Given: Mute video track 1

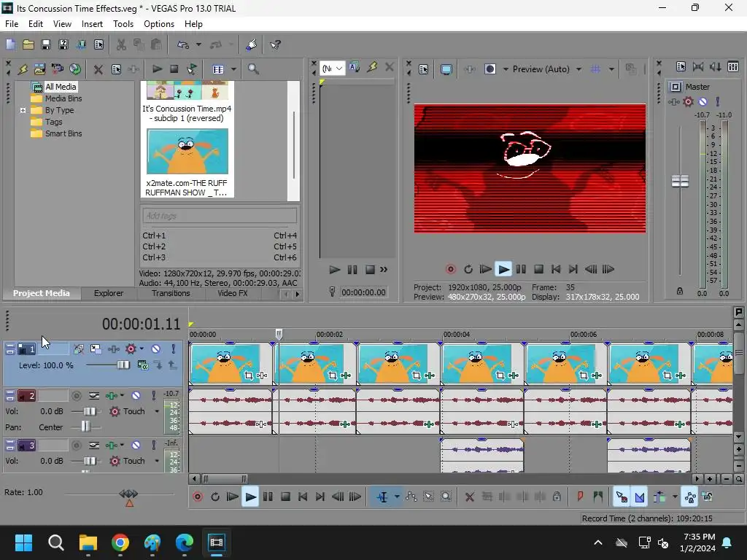Looking at the screenshot, I should (x=156, y=349).
